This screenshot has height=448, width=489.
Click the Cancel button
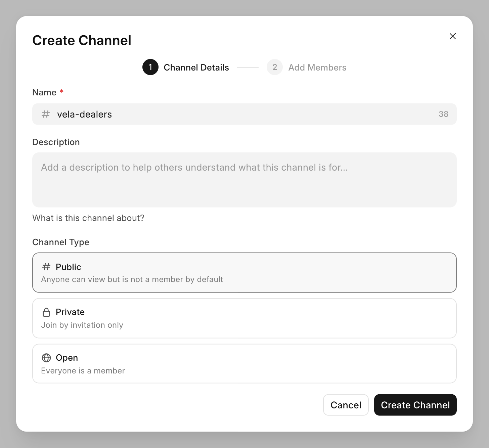(346, 405)
